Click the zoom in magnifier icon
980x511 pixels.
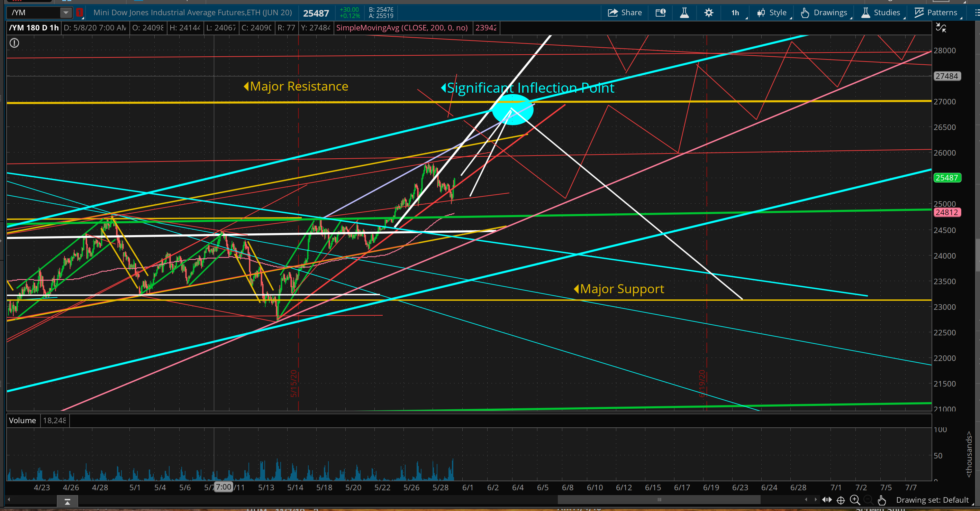[854, 500]
